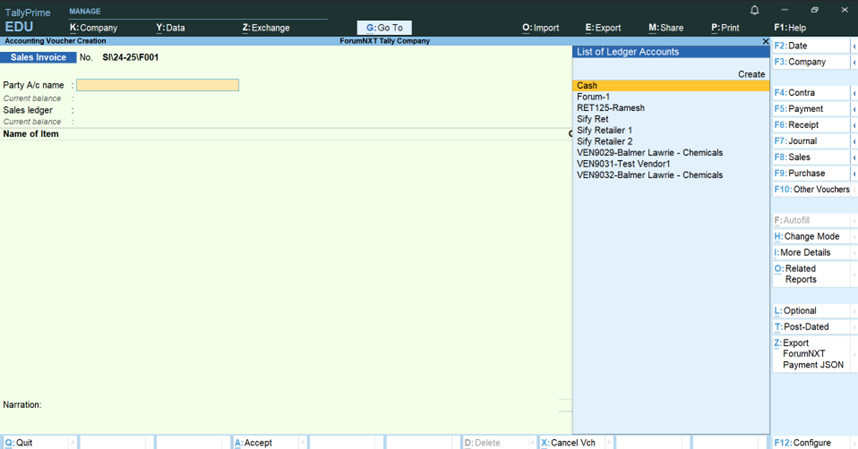
Task: Click F3: Company in the side panel
Action: click(811, 62)
